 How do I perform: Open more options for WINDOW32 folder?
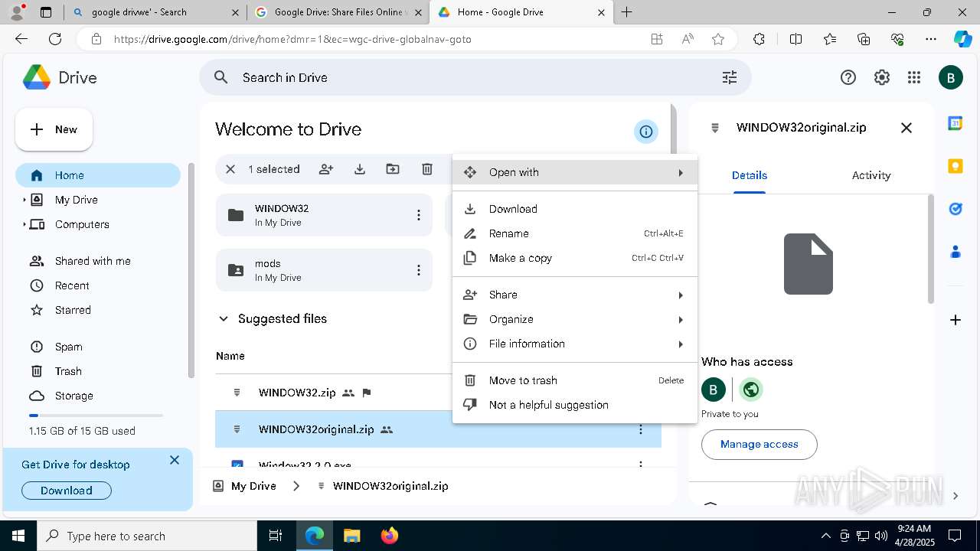(418, 215)
